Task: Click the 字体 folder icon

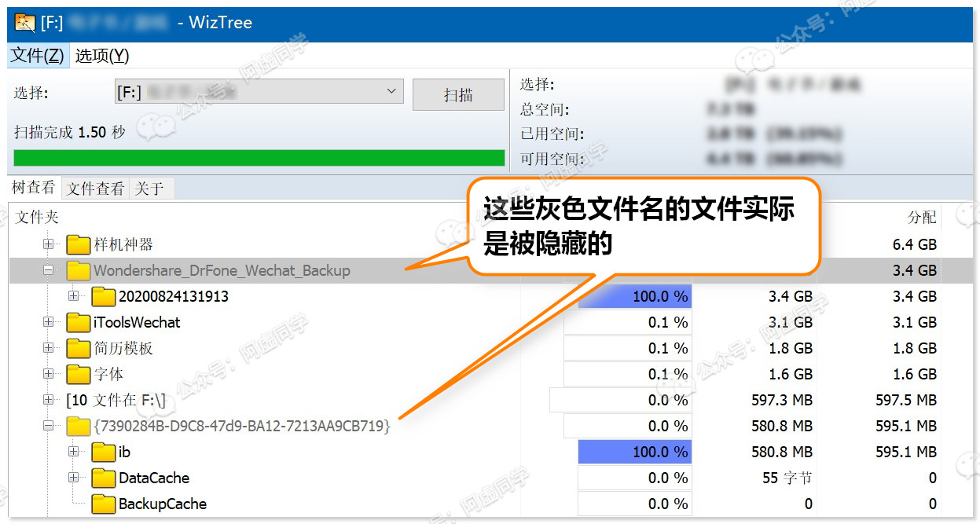Action: [79, 375]
